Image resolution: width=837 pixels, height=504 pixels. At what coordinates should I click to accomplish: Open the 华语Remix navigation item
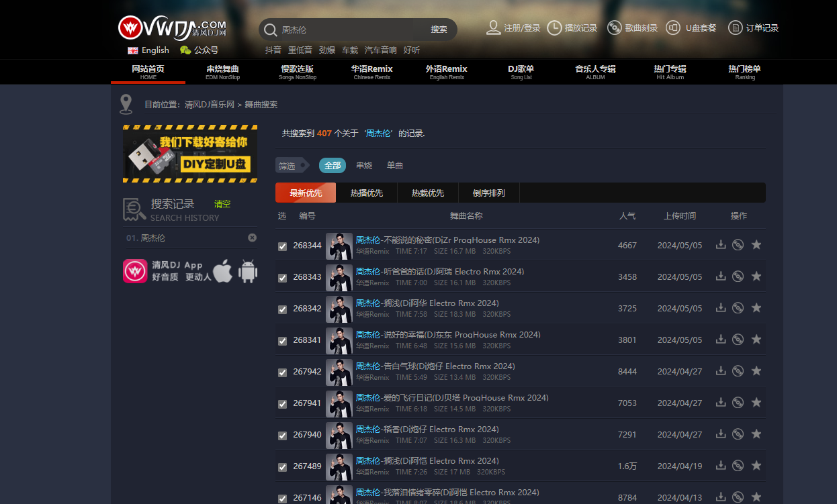pos(372,72)
